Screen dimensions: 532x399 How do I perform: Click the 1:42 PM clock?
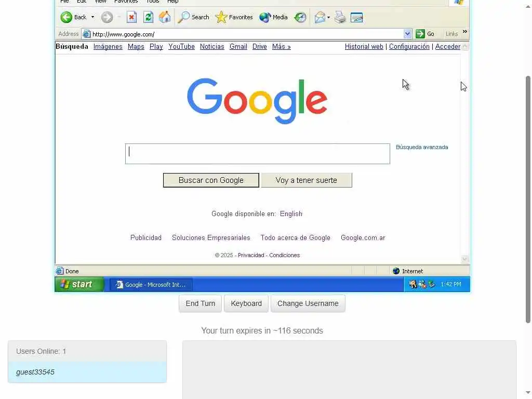point(451,284)
